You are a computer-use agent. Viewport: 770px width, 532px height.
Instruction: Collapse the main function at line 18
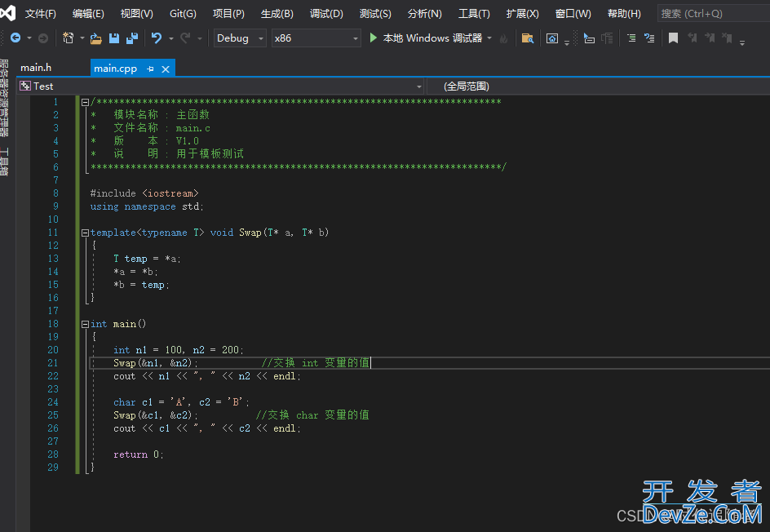[85, 324]
